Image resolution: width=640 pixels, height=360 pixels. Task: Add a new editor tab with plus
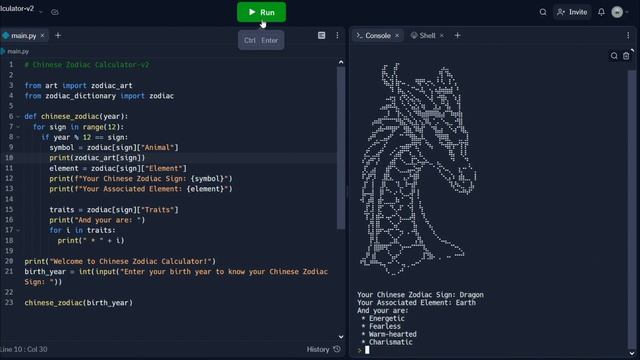58,36
